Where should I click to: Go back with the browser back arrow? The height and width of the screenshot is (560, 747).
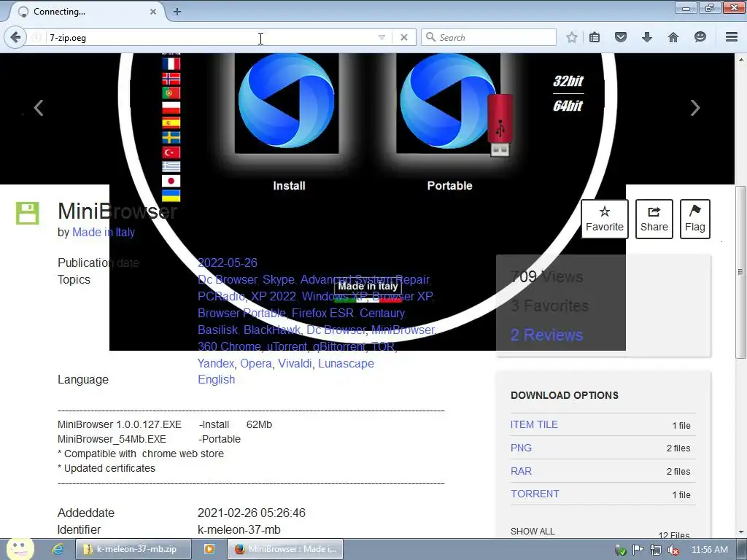(x=15, y=37)
